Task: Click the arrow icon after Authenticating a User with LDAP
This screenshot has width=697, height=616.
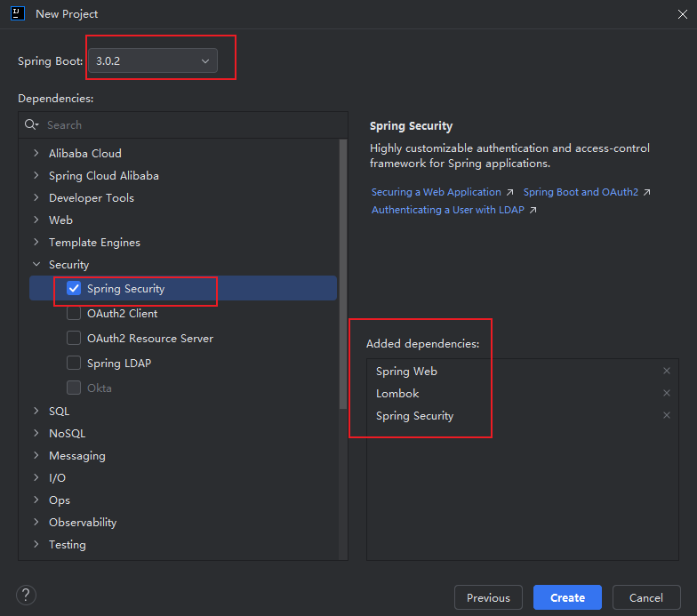Action: [533, 210]
